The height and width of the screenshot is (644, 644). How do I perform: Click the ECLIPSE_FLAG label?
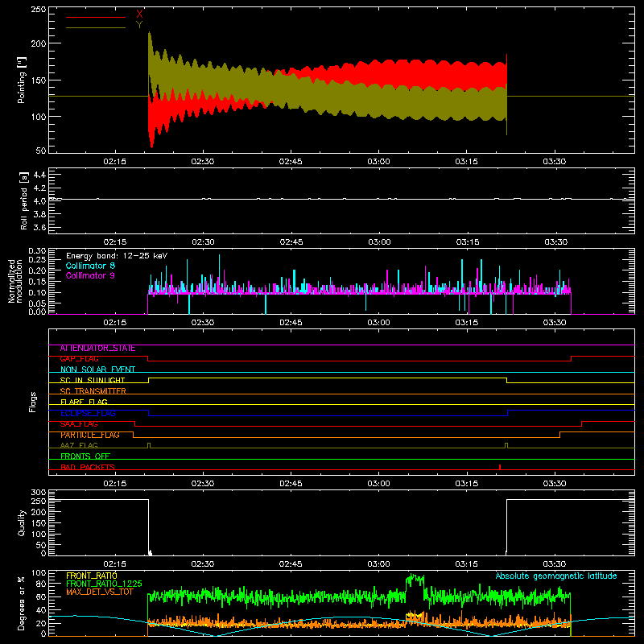(88, 413)
